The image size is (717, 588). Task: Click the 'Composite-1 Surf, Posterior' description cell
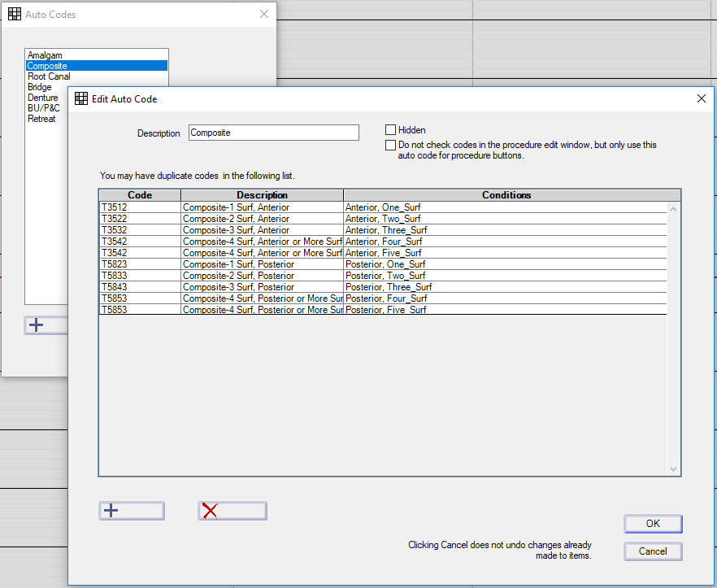click(262, 264)
